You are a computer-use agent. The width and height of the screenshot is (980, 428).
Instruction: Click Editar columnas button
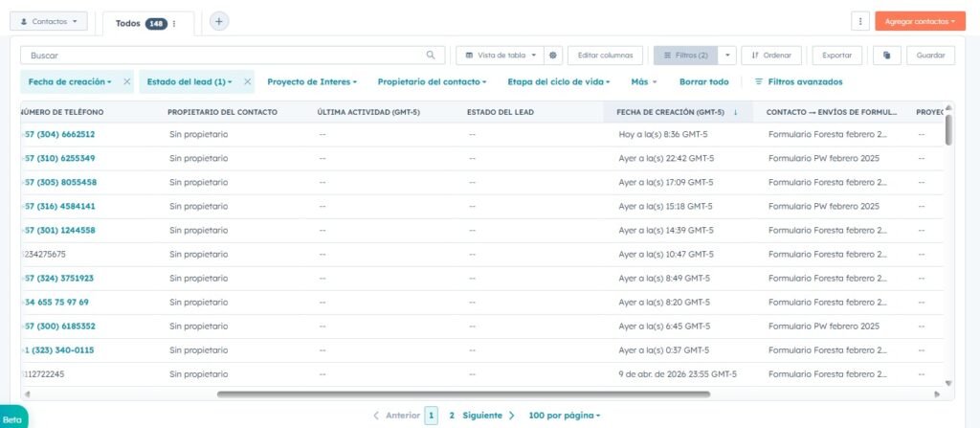click(x=605, y=56)
